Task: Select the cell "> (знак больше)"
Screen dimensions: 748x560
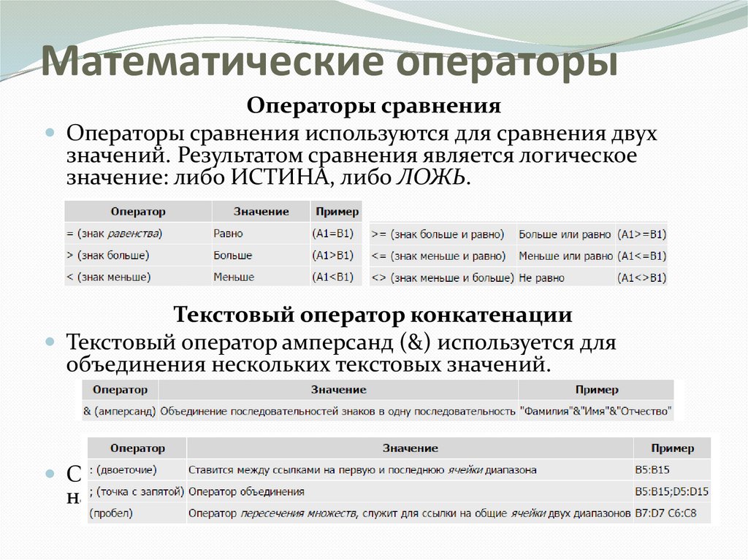Action: (138, 256)
